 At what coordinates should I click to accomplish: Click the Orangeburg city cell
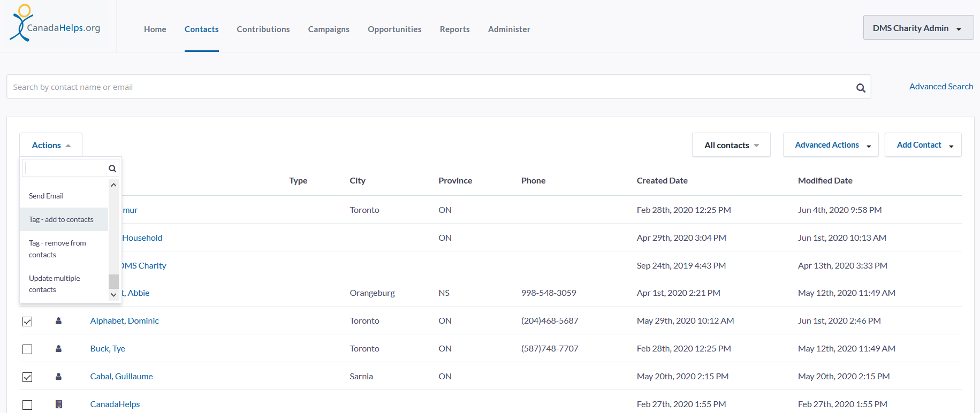pos(373,293)
